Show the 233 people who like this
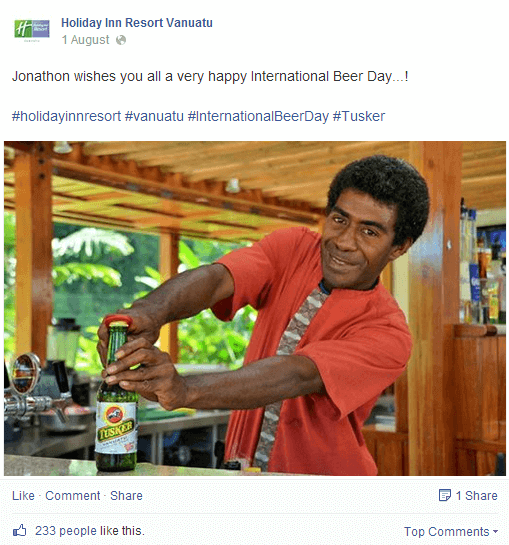Screen dimensions: 509x545 [x=90, y=531]
